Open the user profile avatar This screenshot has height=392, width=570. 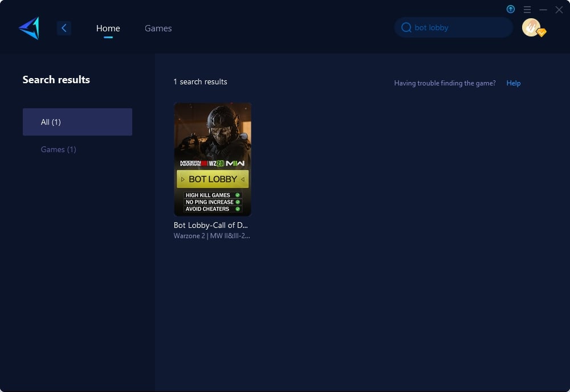point(531,27)
